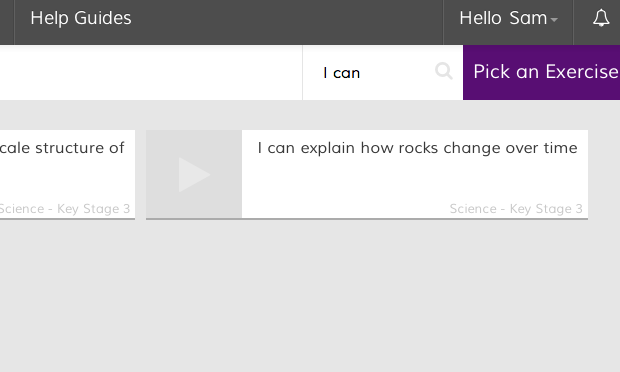
Task: Click the empty white toolbar area beside search
Action: 151,72
